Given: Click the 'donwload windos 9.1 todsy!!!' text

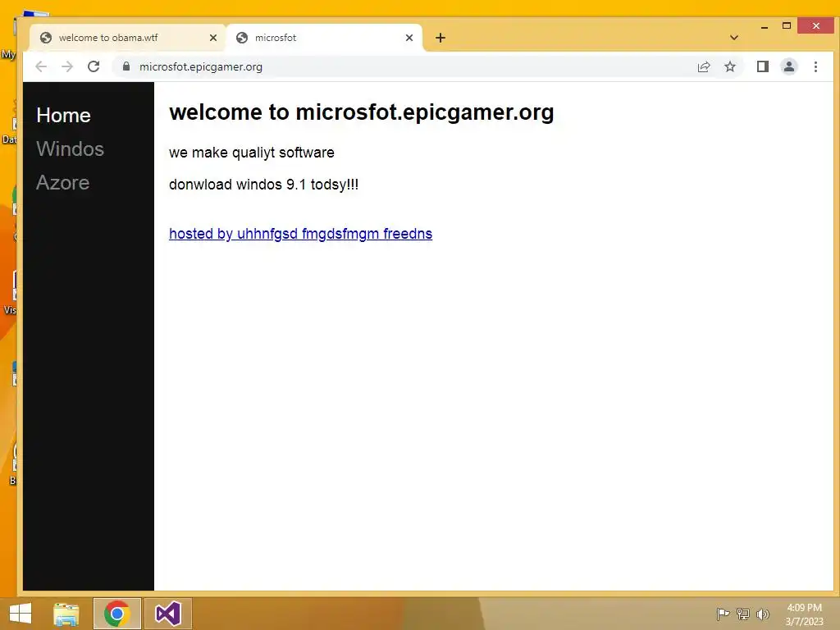Looking at the screenshot, I should tap(263, 185).
